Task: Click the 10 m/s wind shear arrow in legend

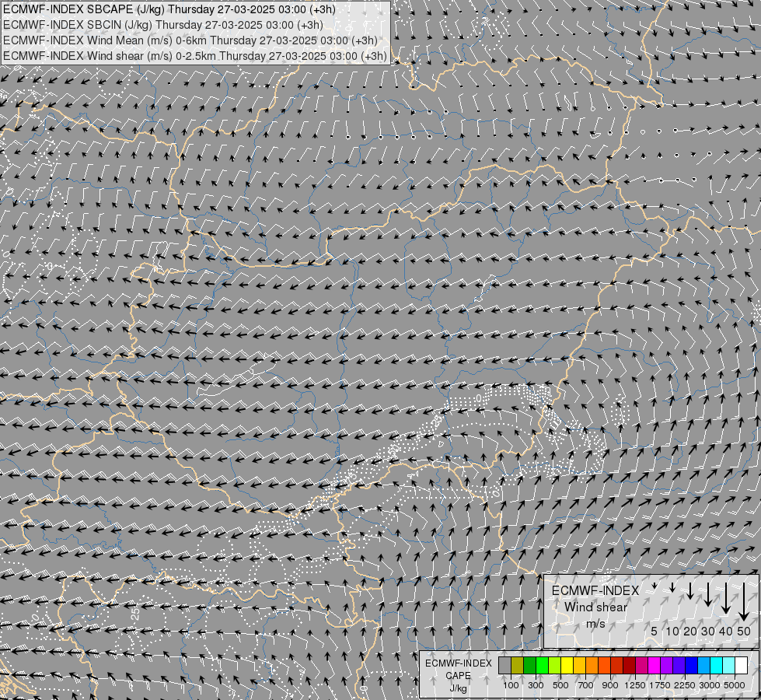Action: pos(672,587)
